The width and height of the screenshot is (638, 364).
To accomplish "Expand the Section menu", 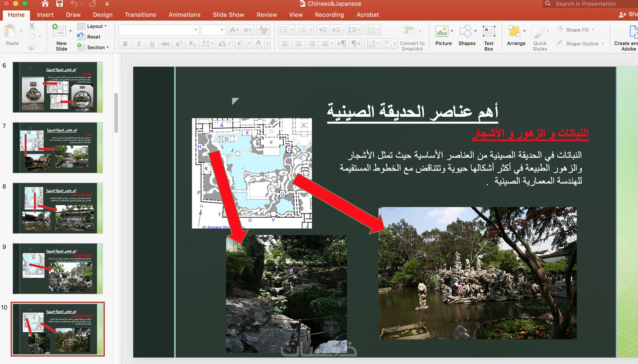I will 94,47.
